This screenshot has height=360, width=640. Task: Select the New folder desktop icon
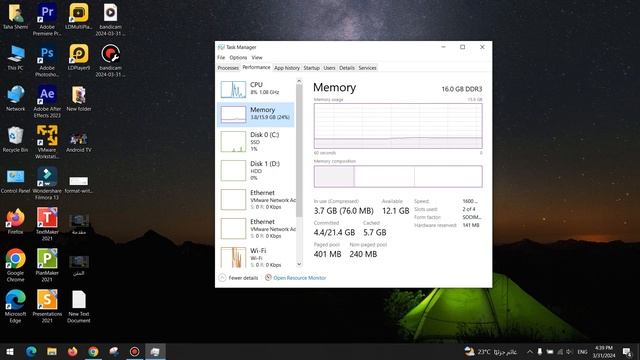[78, 98]
